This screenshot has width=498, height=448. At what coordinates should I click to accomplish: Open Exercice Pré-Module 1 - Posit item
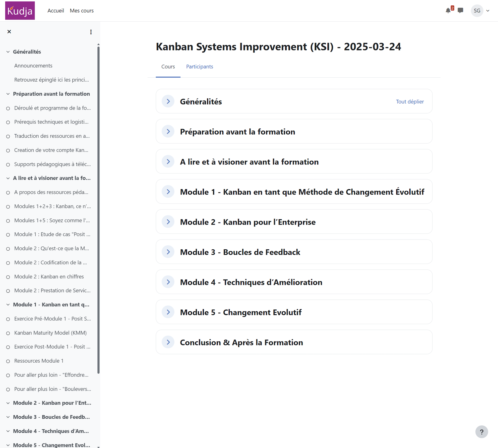click(53, 319)
